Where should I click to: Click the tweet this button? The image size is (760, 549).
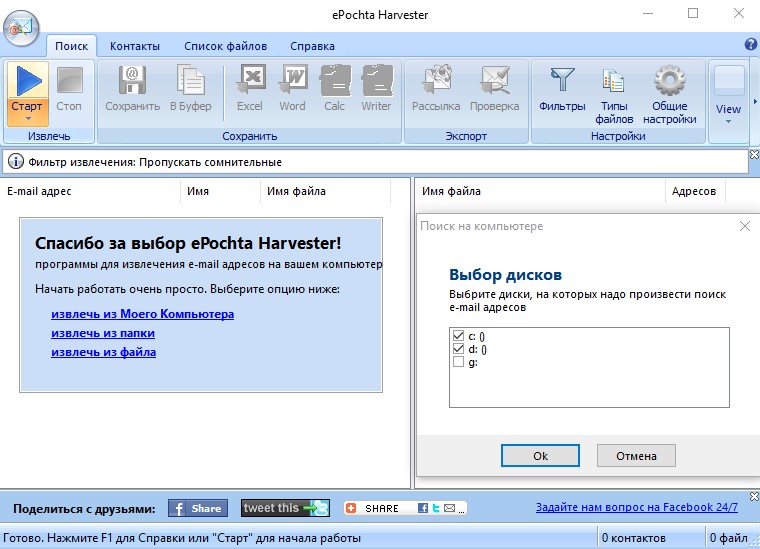pos(285,508)
